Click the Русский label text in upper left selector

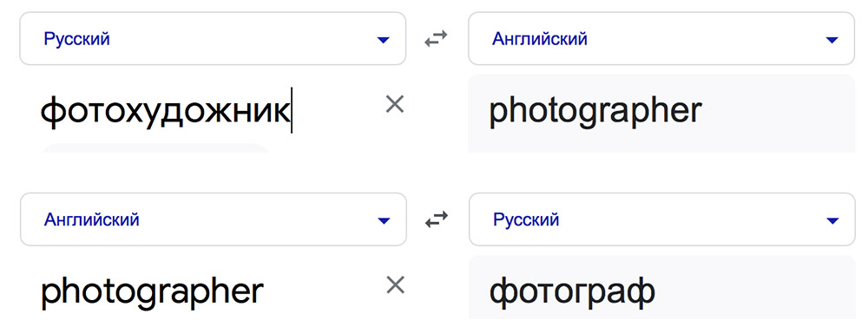77,39
